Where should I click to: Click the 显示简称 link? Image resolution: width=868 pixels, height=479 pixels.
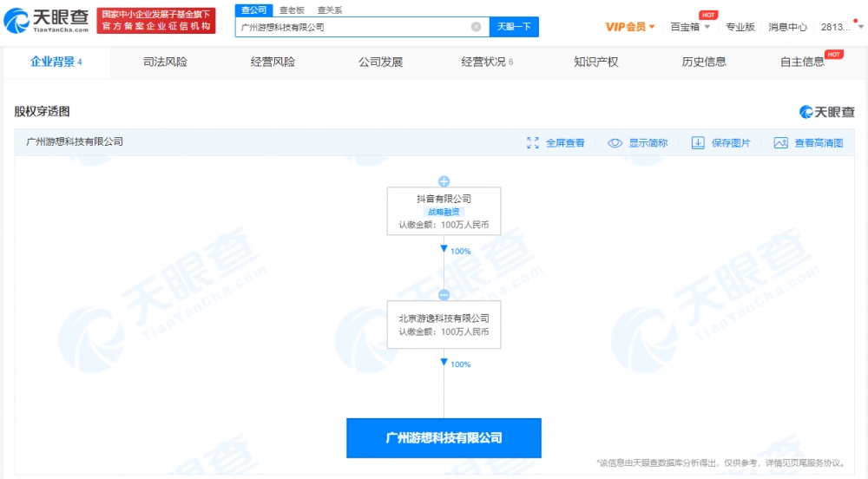pos(648,142)
